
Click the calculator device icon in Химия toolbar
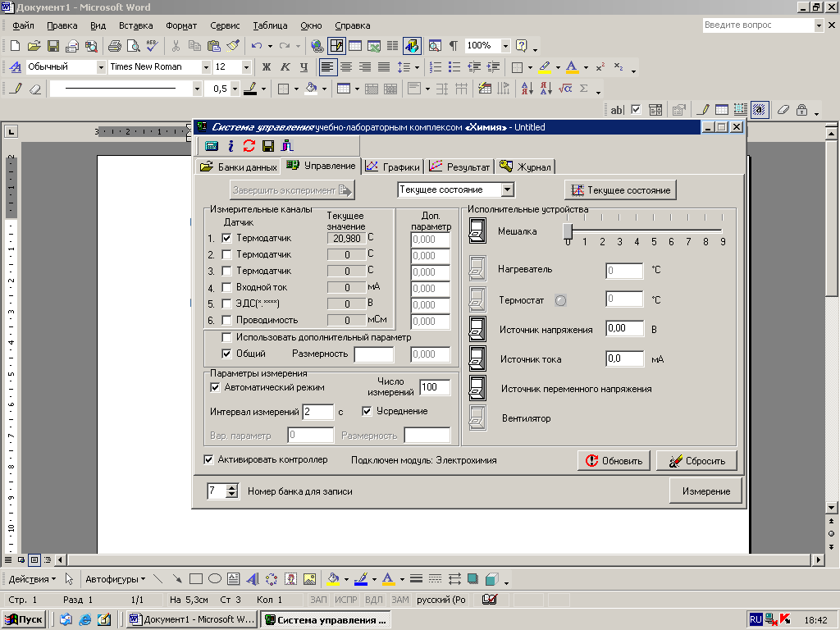212,146
